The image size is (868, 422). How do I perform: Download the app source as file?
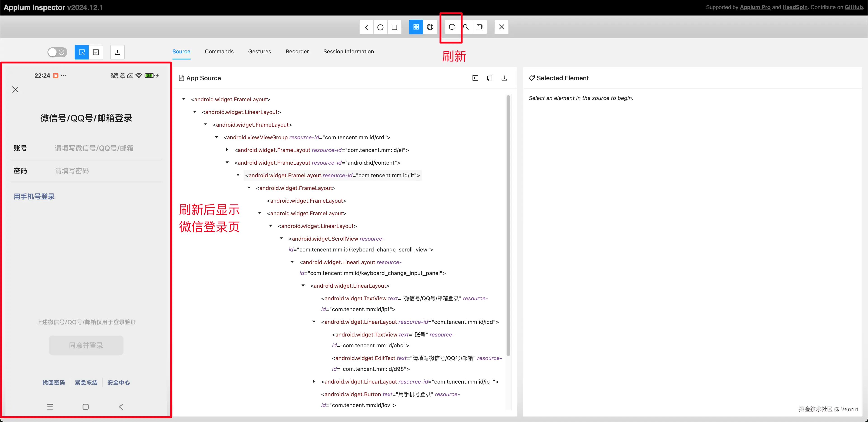click(x=504, y=78)
